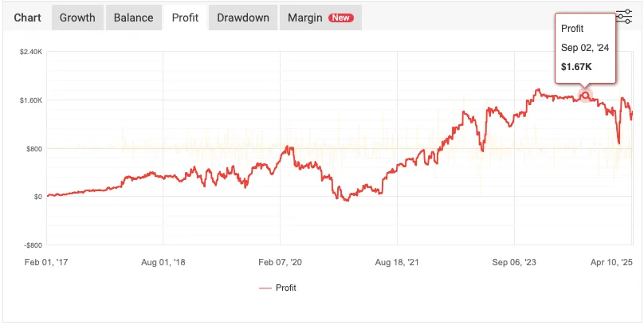This screenshot has height=325, width=644.
Task: Select the Profit tab
Action: [185, 18]
